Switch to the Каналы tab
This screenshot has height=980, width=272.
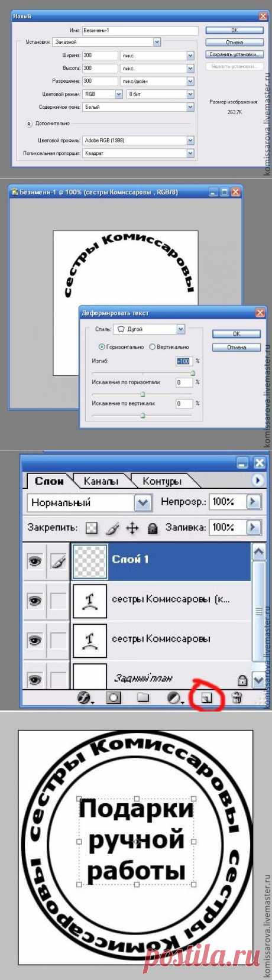[101, 481]
